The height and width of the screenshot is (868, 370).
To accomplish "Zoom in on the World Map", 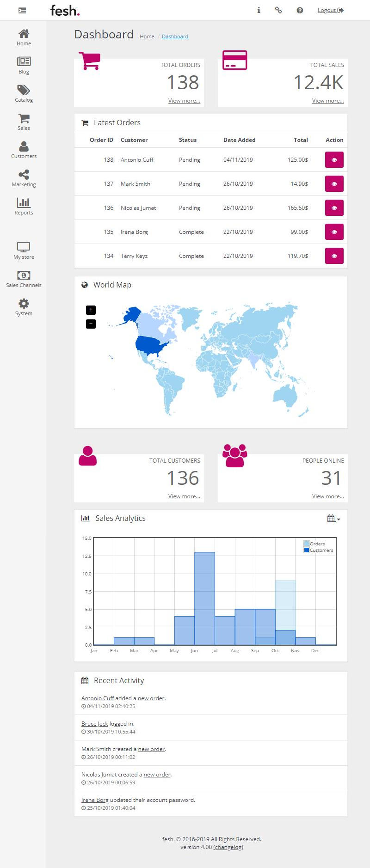I will click(x=91, y=310).
